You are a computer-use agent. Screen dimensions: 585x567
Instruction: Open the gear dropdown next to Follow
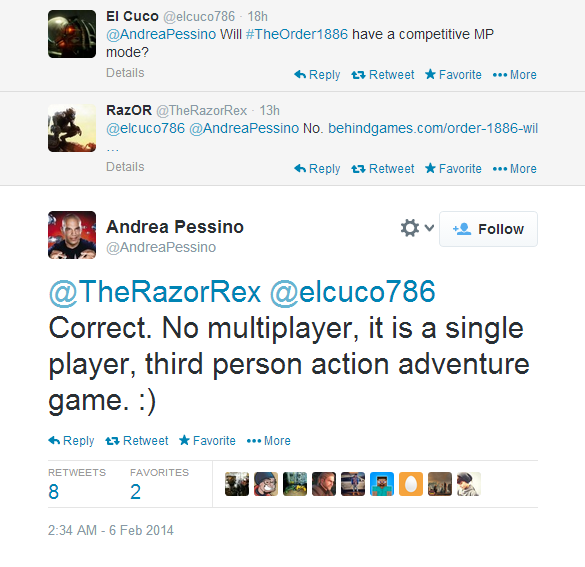[x=417, y=228]
